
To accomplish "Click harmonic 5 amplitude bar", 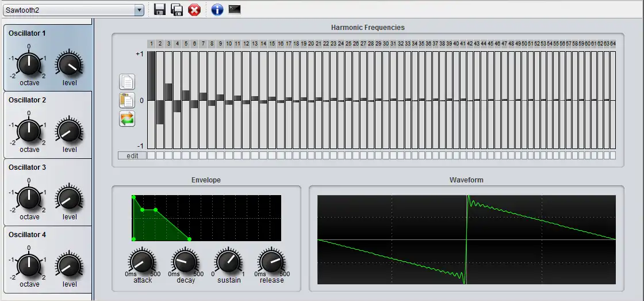I will click(186, 100).
